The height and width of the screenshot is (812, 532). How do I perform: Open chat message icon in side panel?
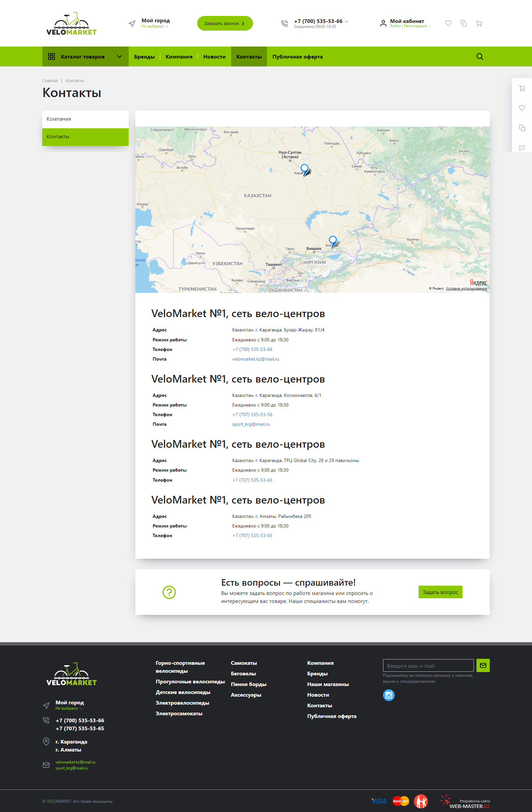pyautogui.click(x=522, y=148)
